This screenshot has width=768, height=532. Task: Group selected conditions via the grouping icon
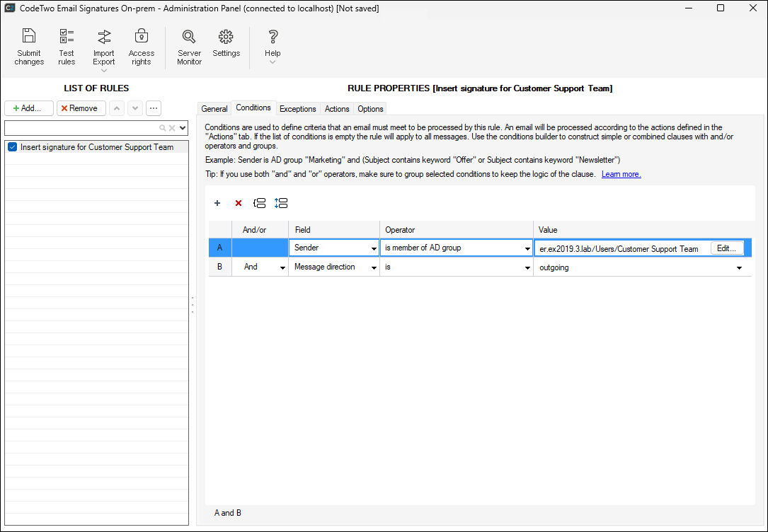[260, 203]
